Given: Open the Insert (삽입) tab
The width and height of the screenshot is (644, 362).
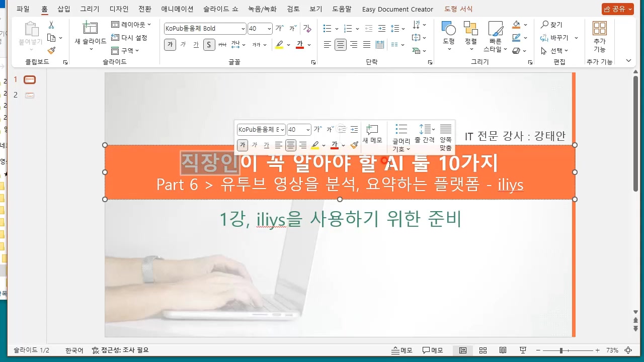Looking at the screenshot, I should (x=64, y=9).
